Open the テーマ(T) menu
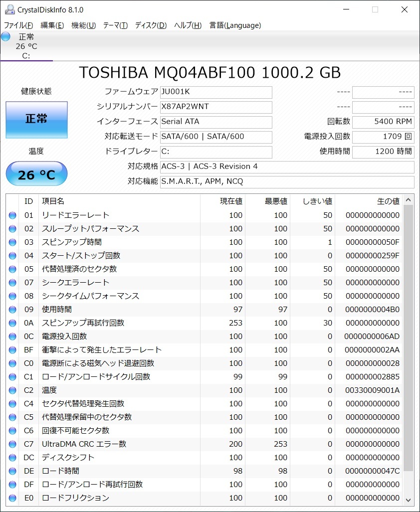 point(115,25)
